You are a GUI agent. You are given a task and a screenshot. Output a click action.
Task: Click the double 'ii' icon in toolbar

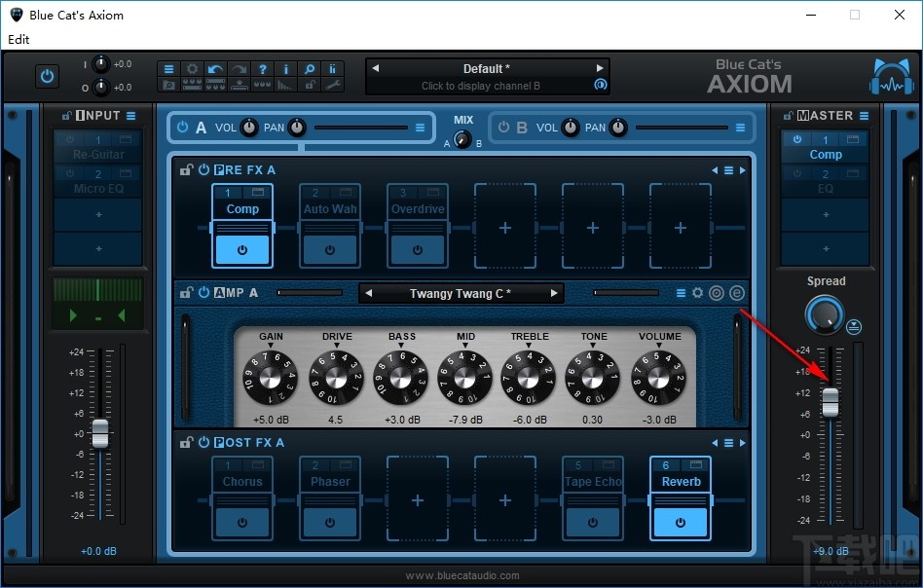point(333,69)
